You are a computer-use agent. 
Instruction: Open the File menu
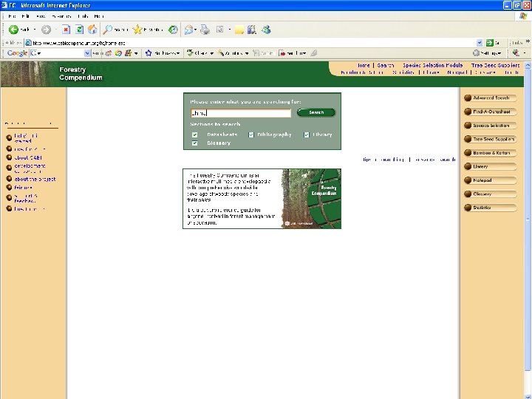[x=12, y=16]
